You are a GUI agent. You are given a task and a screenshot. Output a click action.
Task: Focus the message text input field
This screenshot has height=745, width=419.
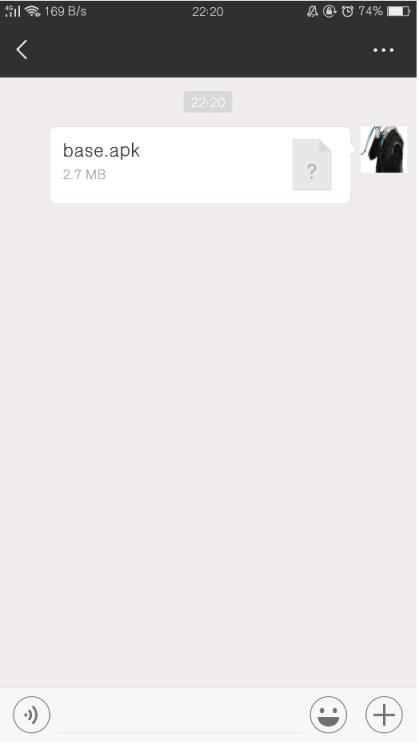180,715
